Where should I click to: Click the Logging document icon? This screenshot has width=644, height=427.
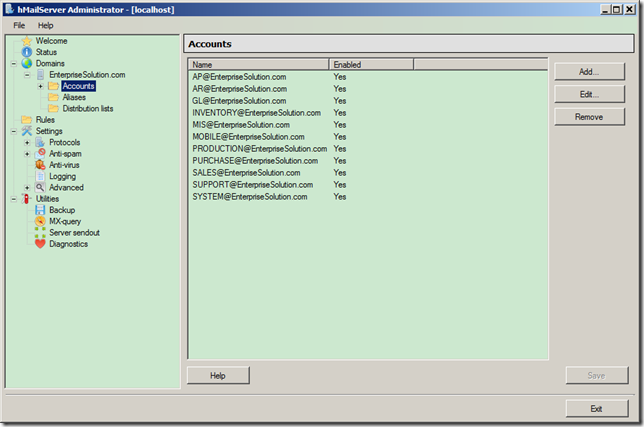point(40,176)
